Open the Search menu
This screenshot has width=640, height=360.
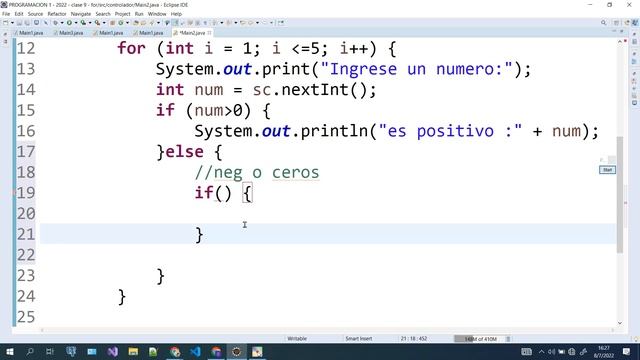pyautogui.click(x=103, y=14)
